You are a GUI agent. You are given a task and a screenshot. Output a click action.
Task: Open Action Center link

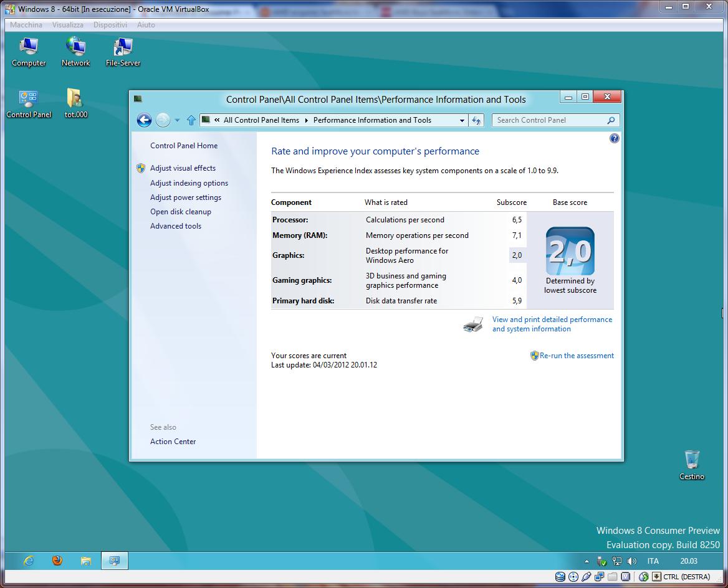point(173,442)
